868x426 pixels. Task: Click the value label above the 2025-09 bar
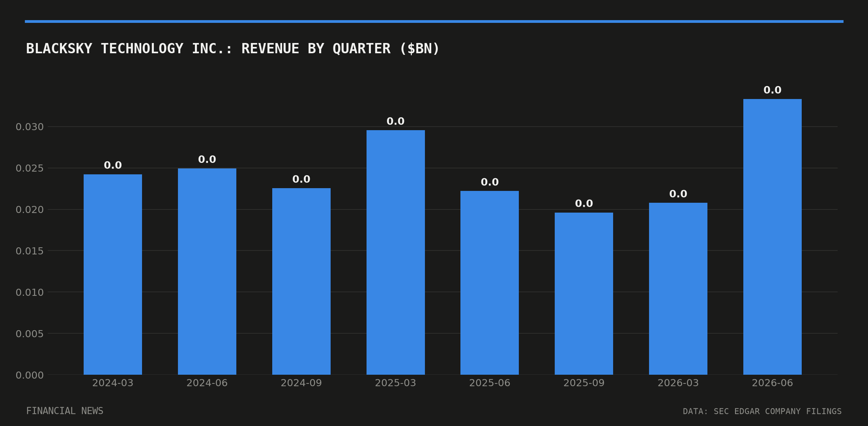[x=584, y=204]
